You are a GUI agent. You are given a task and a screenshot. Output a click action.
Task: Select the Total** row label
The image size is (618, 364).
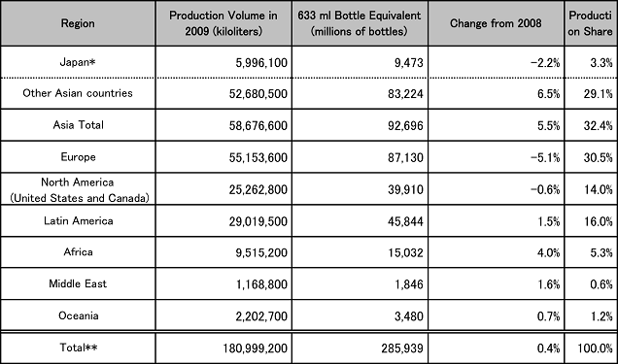coord(78,347)
